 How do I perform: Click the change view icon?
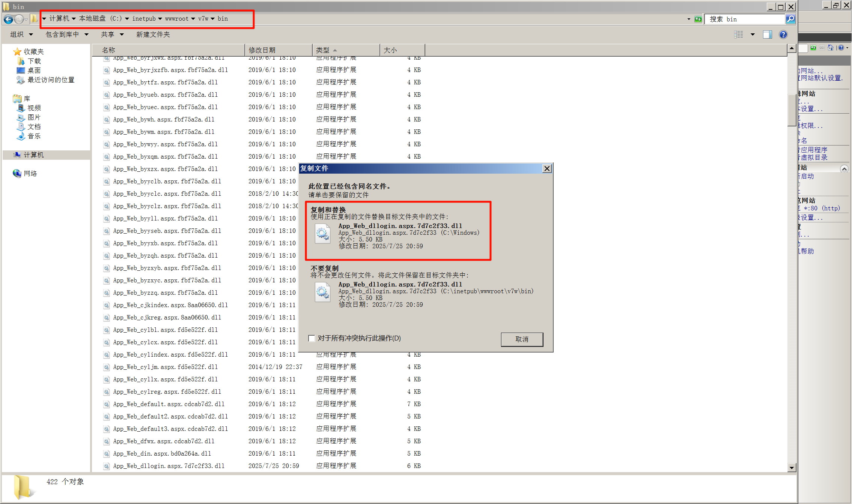(x=738, y=34)
